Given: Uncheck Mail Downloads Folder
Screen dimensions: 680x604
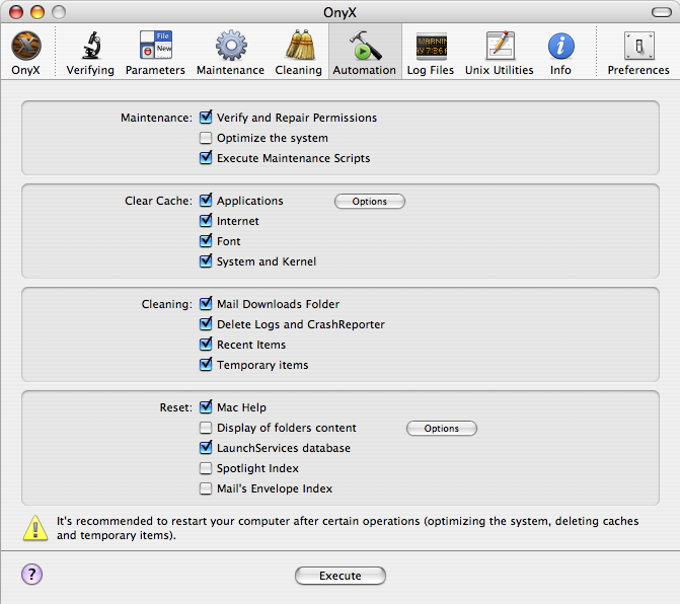Looking at the screenshot, I should [206, 304].
